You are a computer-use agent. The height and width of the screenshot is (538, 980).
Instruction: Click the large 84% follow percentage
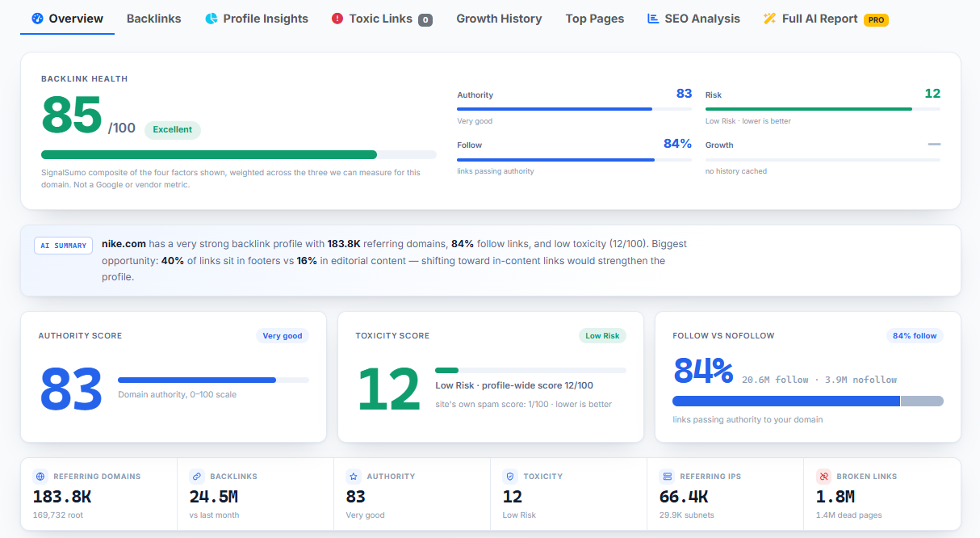coord(703,371)
